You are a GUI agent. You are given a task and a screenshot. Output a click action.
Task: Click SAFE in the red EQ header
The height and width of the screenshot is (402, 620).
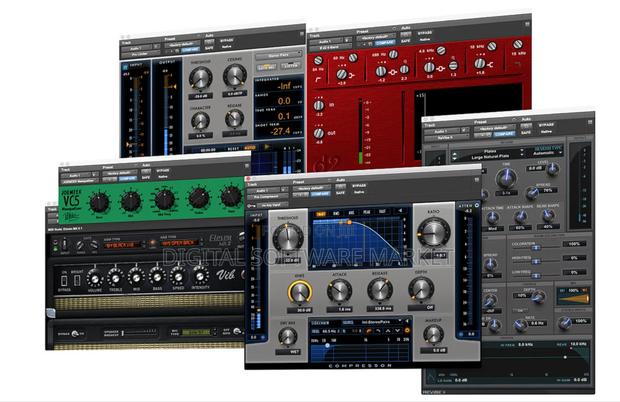click(x=405, y=41)
